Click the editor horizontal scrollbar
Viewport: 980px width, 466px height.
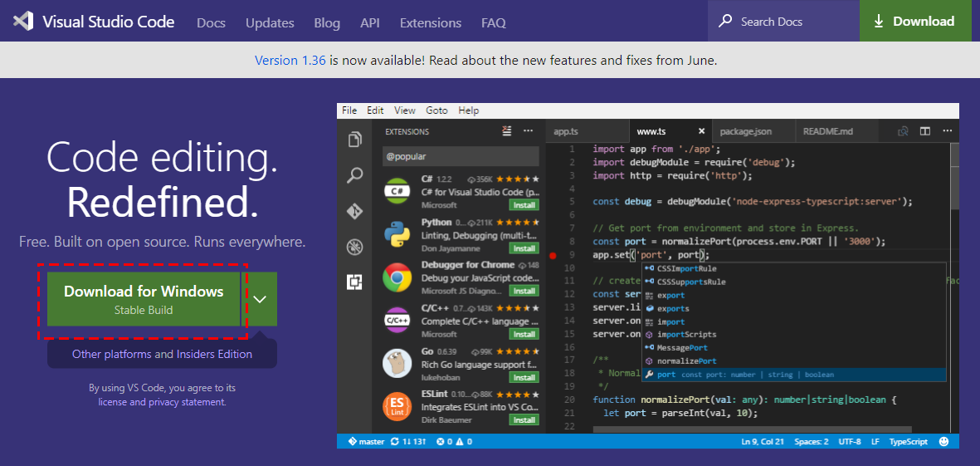point(752,429)
